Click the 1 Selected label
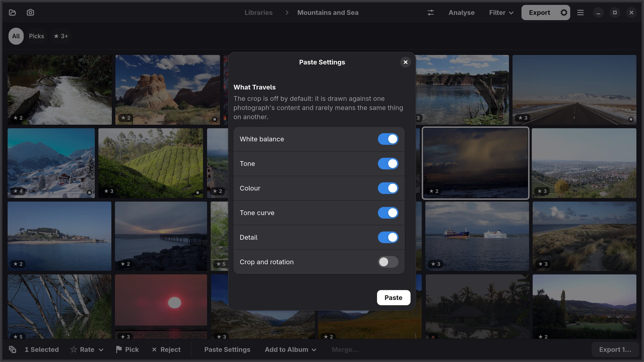The image size is (644, 362). click(x=42, y=349)
